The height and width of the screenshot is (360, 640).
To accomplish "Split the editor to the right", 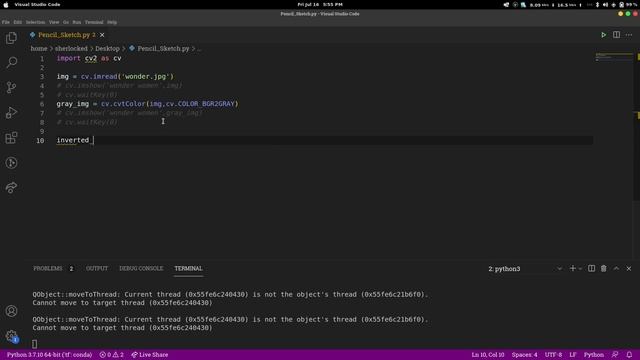I will point(616,35).
